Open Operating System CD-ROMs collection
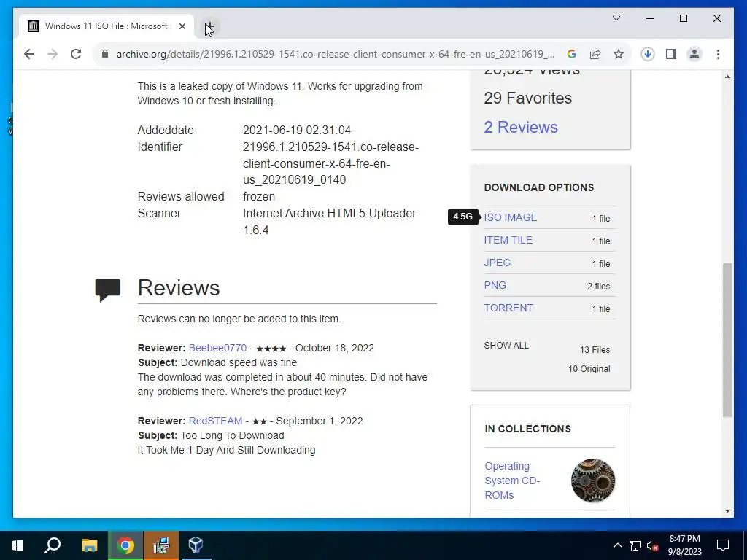This screenshot has height=560, width=747. [512, 481]
